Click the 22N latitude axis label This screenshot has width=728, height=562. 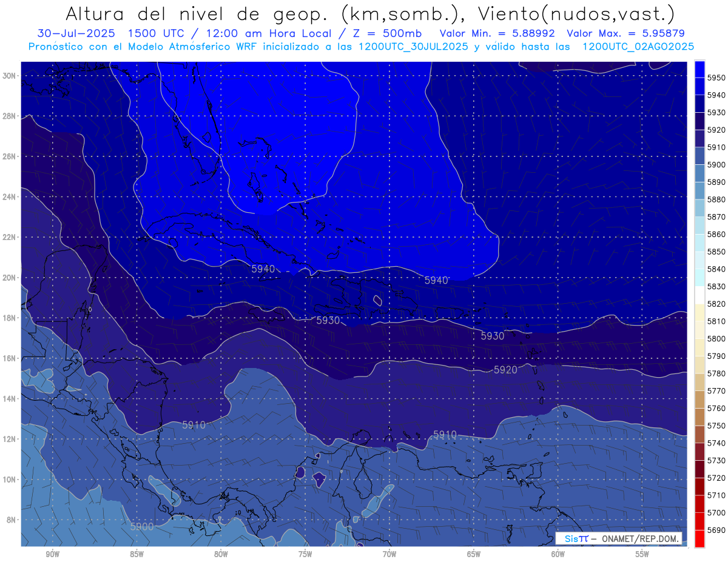9,237
